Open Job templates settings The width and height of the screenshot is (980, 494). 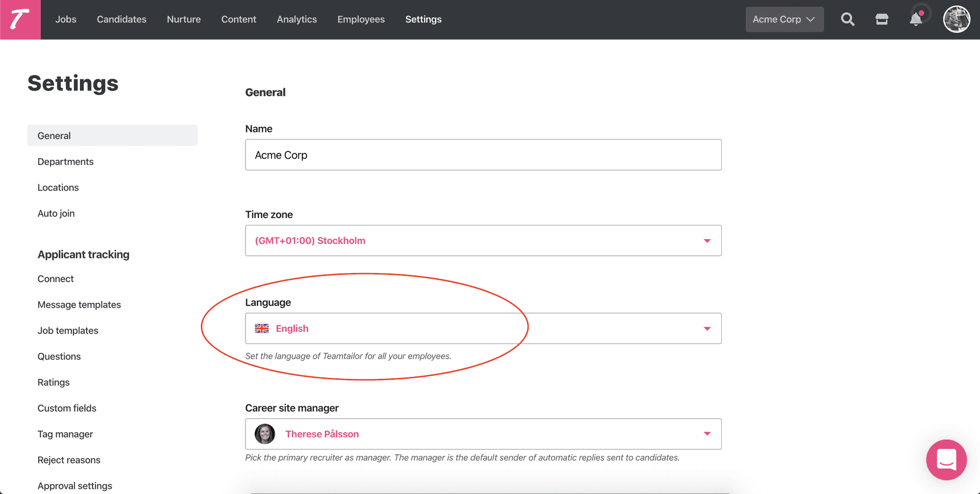[68, 331]
